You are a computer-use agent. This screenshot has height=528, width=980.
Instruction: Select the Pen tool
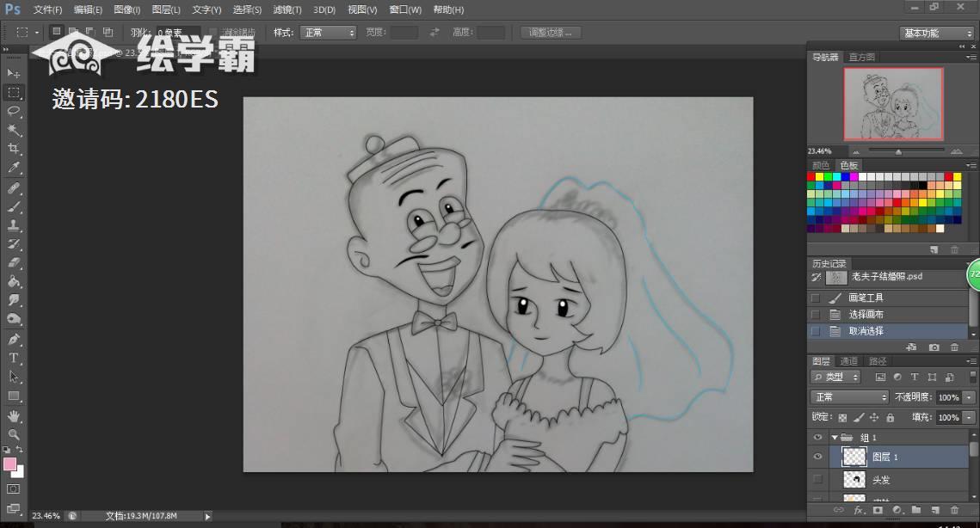pyautogui.click(x=14, y=340)
